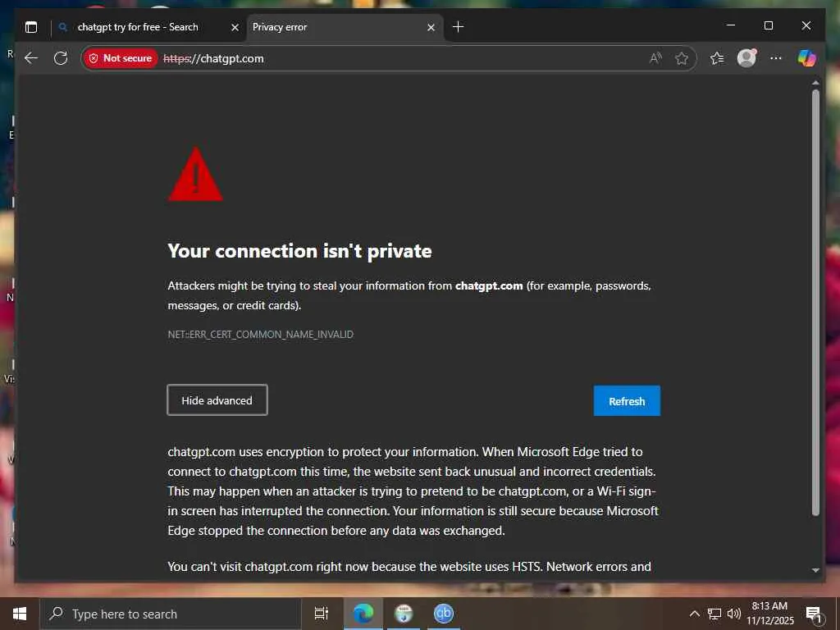Click the Not secure site badge
This screenshot has width=840, height=630.
click(121, 58)
